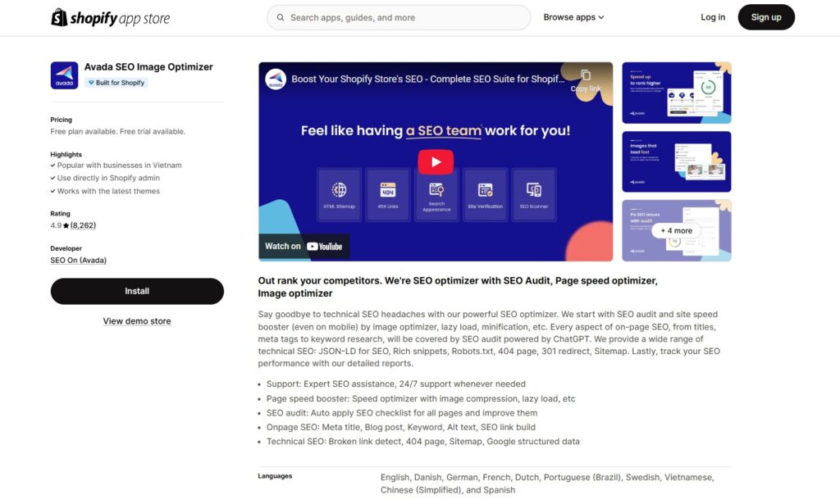This screenshot has width=840, height=504.
Task: Click the Copy link icon on video
Action: 586,75
